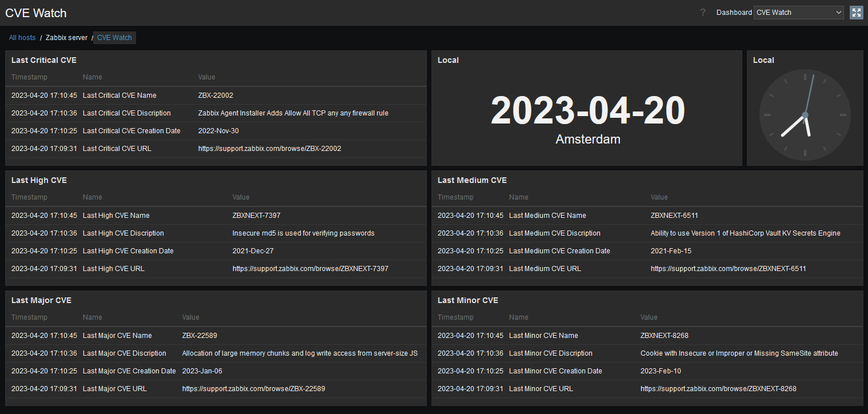Click Last High CVE Creation Date item

point(128,251)
